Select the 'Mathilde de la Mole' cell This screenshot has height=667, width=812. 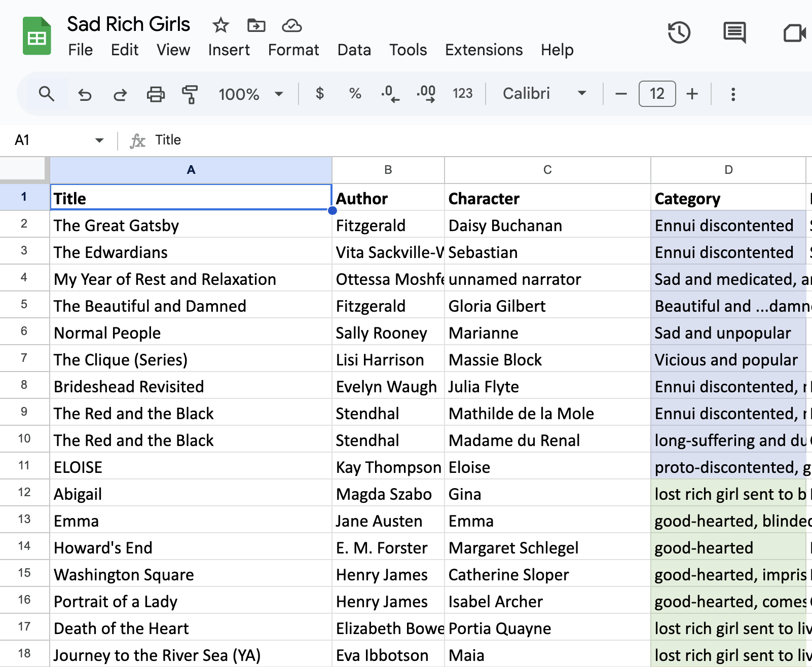tap(547, 413)
